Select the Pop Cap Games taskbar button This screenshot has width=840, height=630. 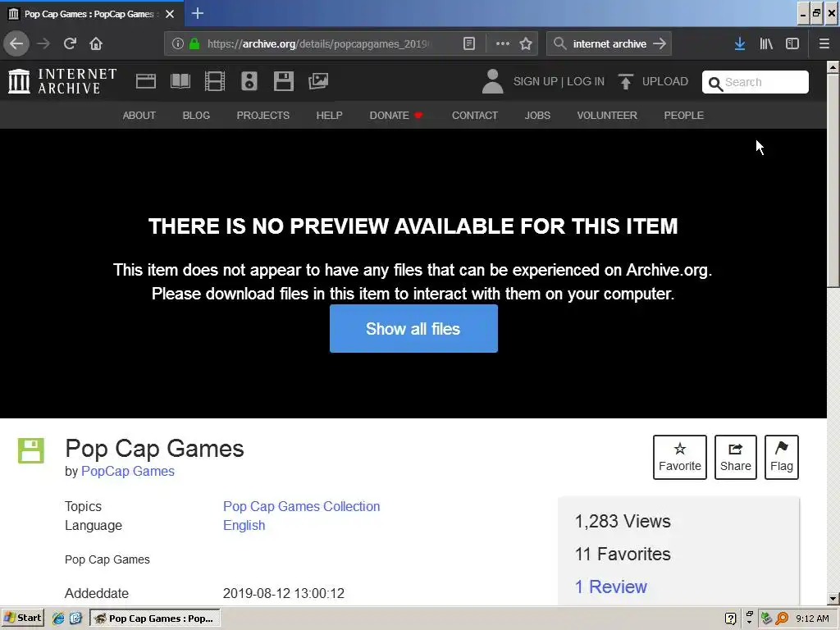[155, 619]
